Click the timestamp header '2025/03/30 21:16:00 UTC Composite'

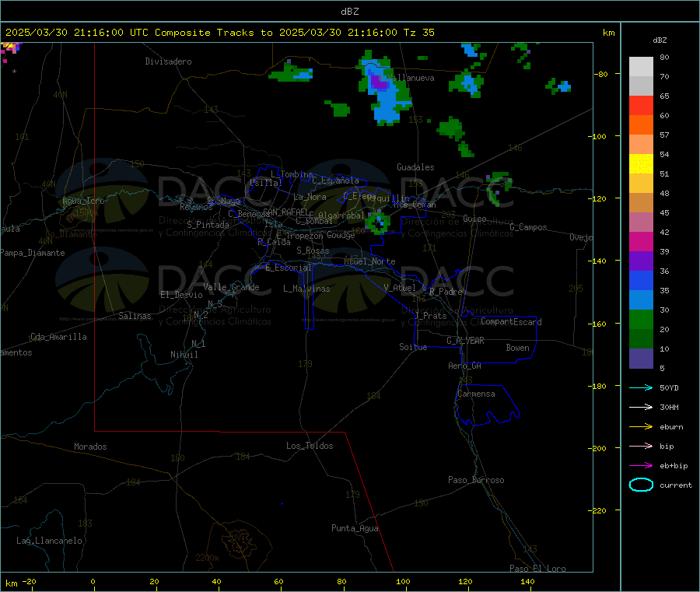(107, 33)
